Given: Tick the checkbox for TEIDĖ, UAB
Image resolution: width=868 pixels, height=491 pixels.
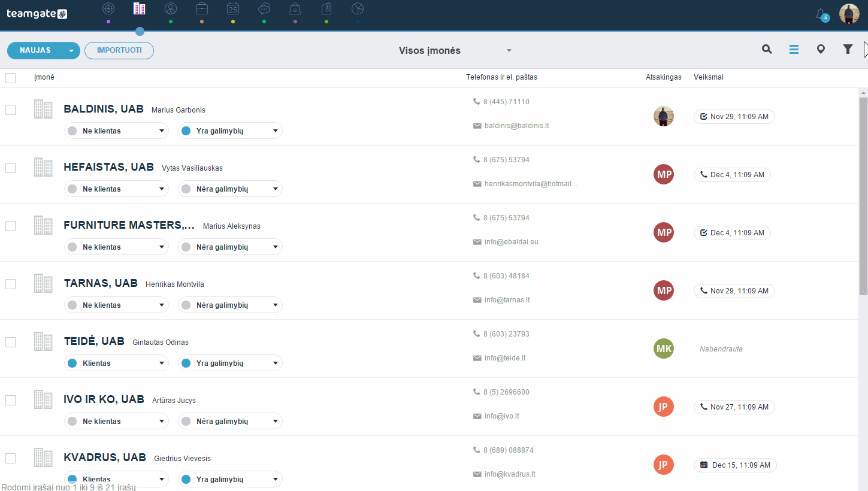Looking at the screenshot, I should point(10,342).
